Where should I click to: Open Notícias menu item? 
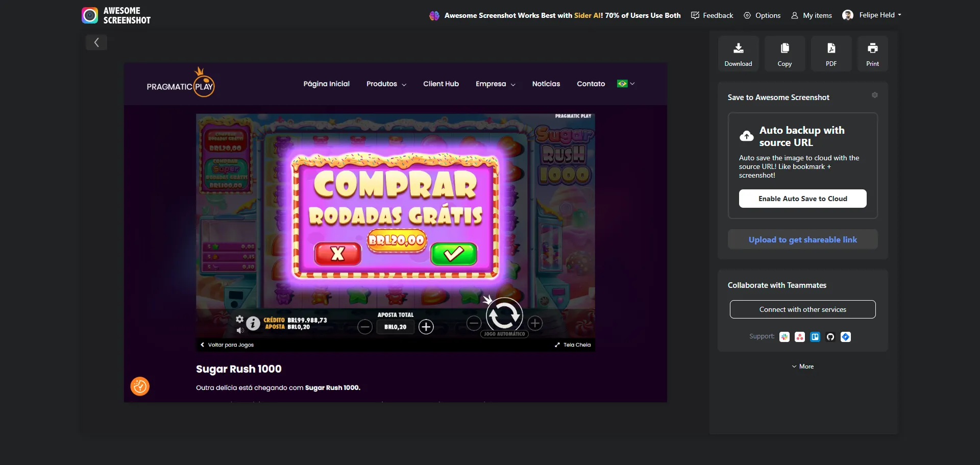point(546,84)
